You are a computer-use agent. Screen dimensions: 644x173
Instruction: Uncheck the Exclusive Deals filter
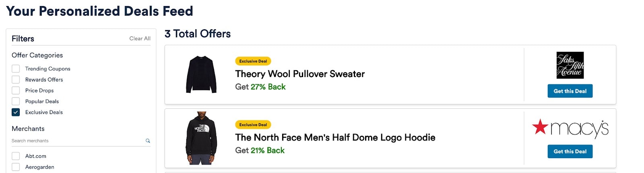(x=16, y=112)
